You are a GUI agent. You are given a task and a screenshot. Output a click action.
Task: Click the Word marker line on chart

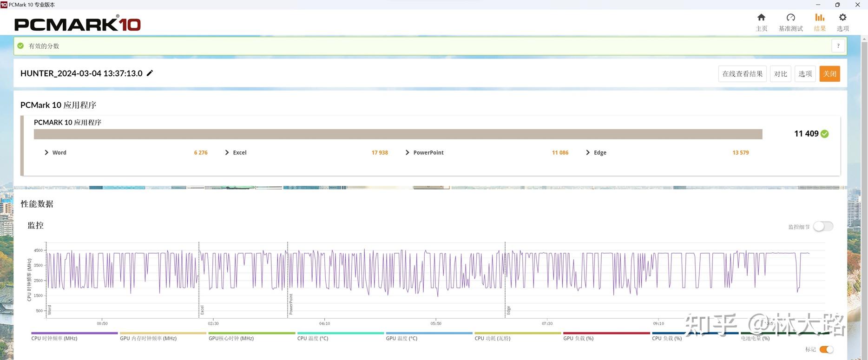coord(46,280)
